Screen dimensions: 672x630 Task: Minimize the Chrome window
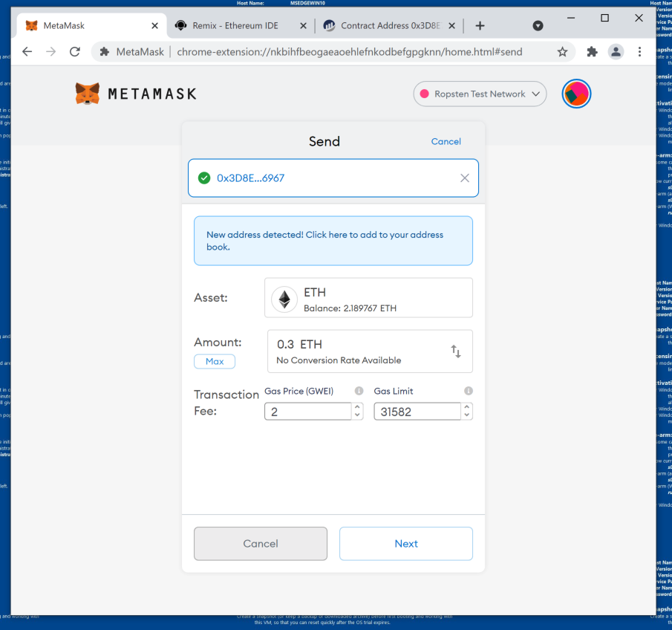point(571,18)
